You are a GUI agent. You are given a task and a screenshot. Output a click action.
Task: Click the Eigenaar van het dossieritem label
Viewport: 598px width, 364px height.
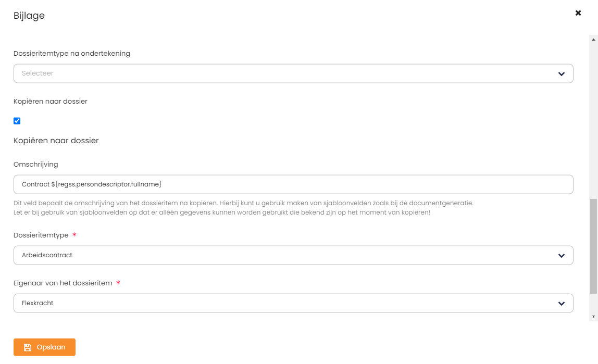click(63, 283)
